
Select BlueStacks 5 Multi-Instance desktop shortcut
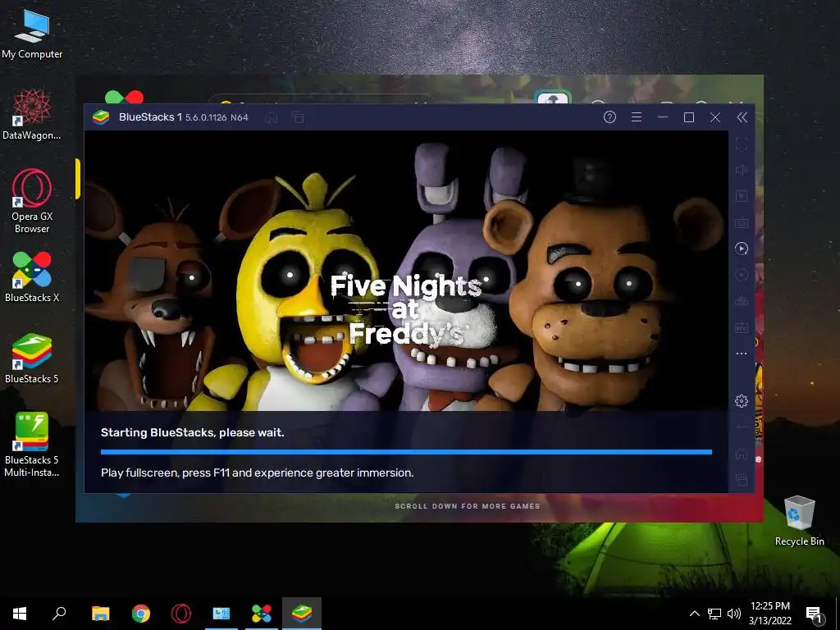tap(32, 445)
